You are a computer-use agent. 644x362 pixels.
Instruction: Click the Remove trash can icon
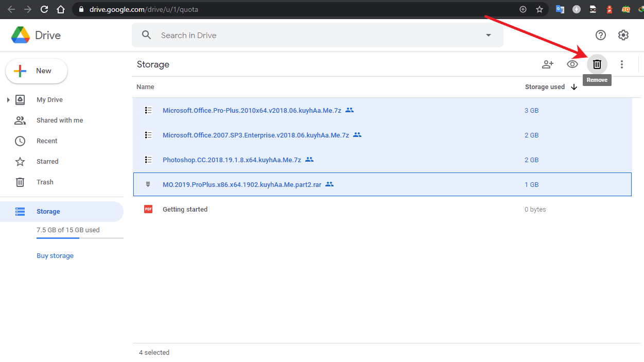pos(597,64)
